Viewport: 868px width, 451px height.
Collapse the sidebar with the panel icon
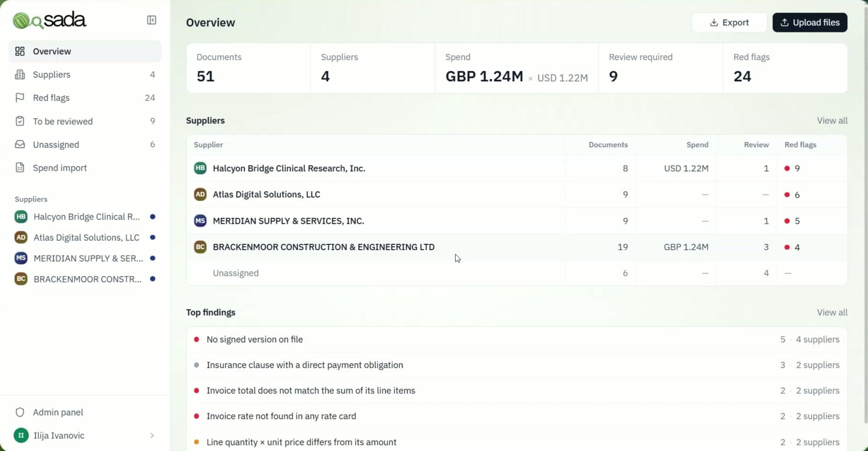pos(151,21)
